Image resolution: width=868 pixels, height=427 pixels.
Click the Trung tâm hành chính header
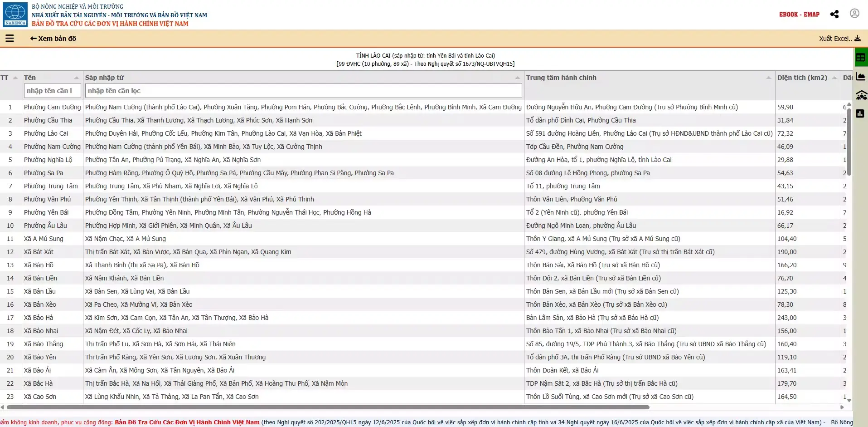[x=561, y=78]
